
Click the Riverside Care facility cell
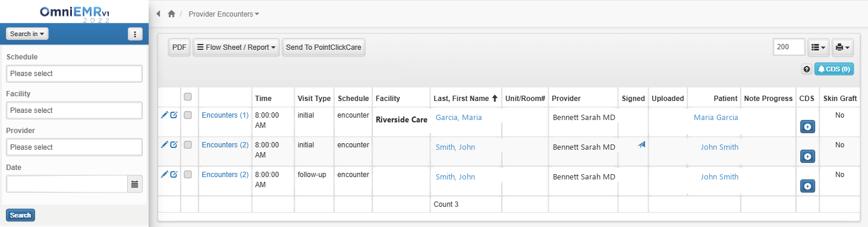tap(401, 119)
